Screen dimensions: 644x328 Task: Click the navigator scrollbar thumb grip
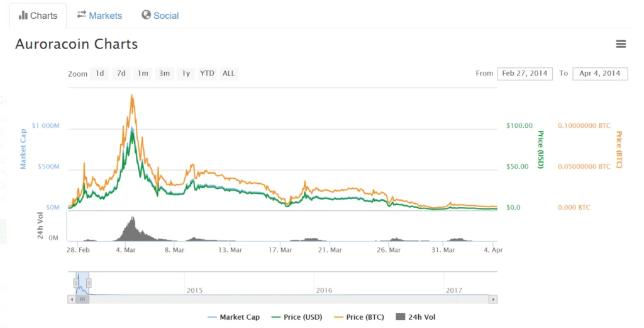tap(82, 299)
